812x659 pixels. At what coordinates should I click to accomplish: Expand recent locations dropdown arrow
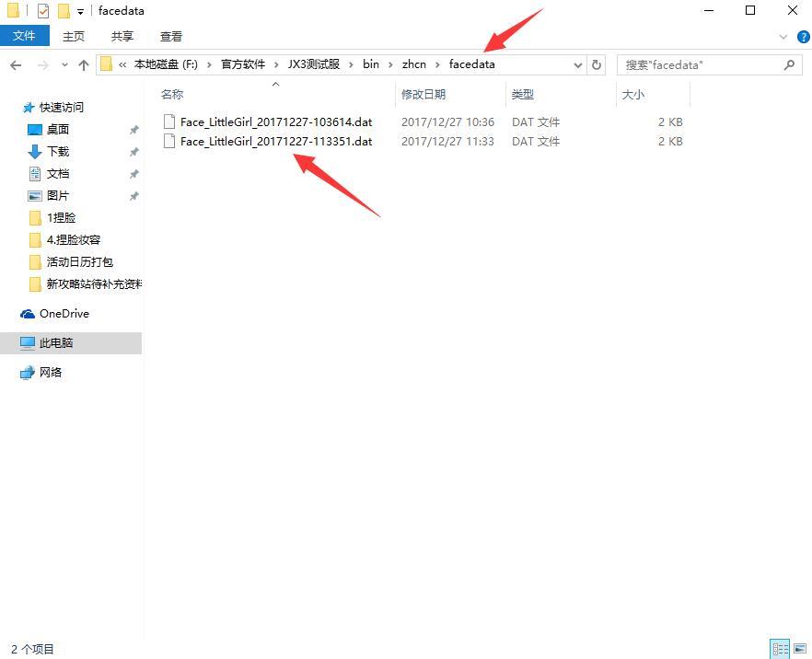click(x=64, y=64)
